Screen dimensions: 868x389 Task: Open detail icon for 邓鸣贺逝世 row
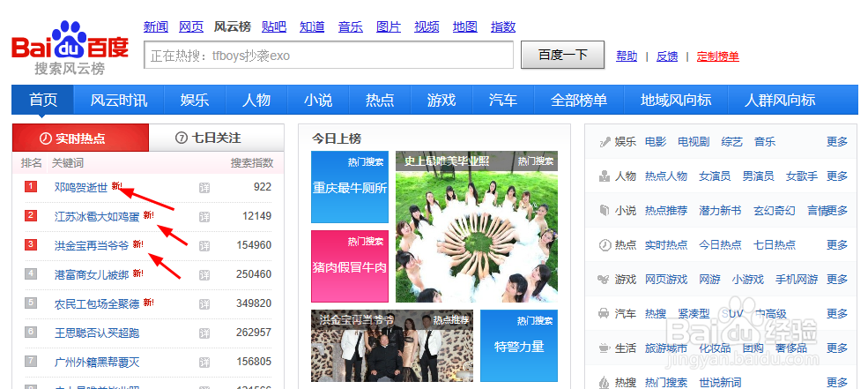click(204, 187)
